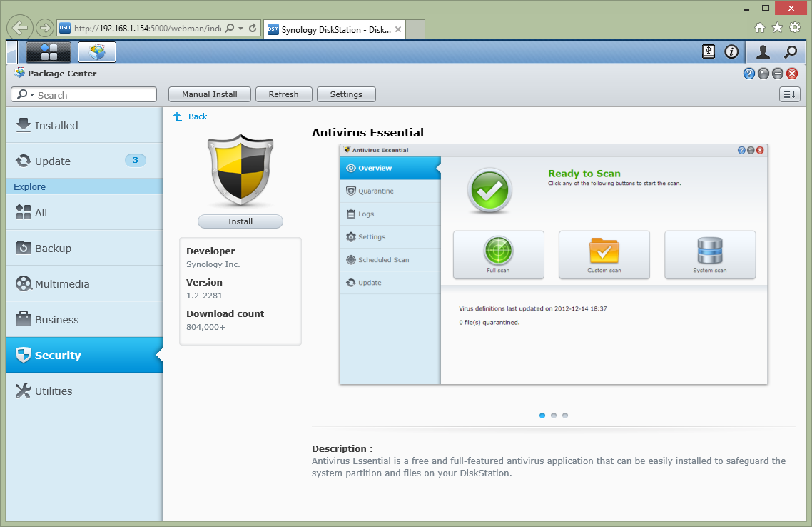Reload the page using address bar refresh

coord(253,28)
